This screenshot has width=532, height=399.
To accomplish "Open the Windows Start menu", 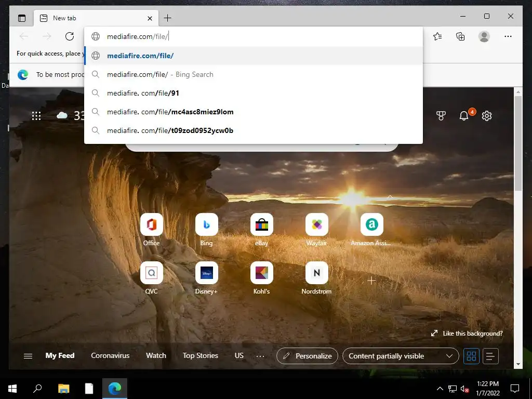I will click(x=12, y=389).
